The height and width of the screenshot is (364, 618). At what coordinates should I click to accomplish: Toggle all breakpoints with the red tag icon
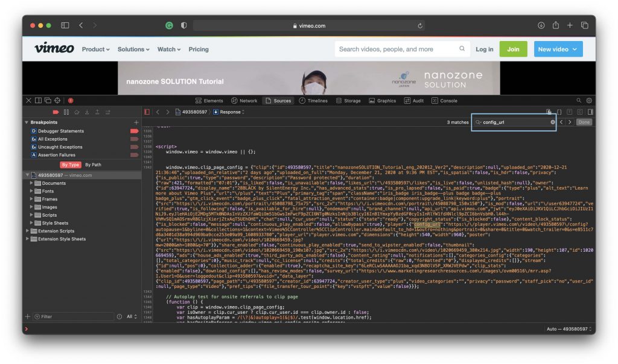click(56, 112)
